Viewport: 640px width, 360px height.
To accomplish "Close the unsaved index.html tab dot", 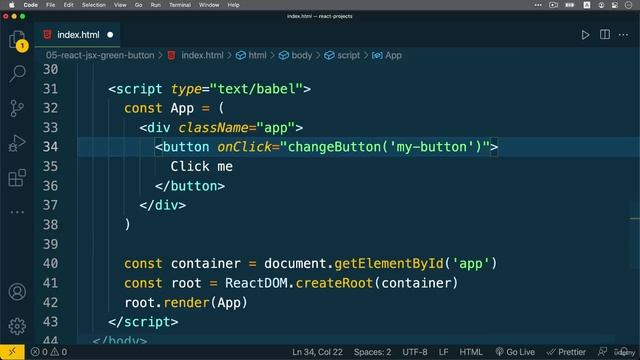I will pyautogui.click(x=110, y=35).
